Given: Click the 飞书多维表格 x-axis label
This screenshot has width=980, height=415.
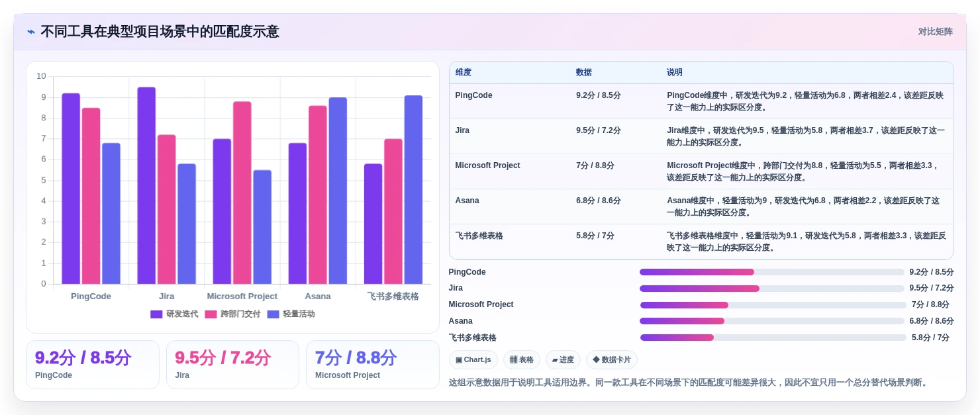Looking at the screenshot, I should coord(393,297).
